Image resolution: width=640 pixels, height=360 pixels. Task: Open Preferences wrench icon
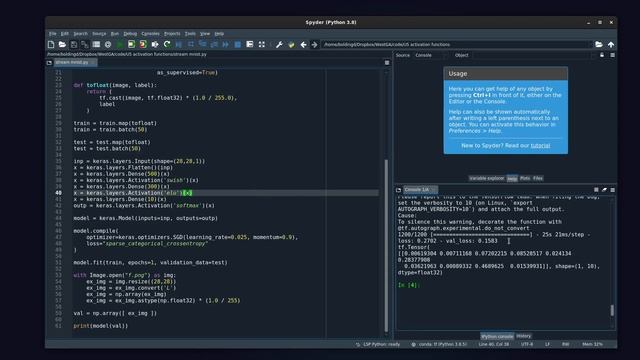point(279,44)
